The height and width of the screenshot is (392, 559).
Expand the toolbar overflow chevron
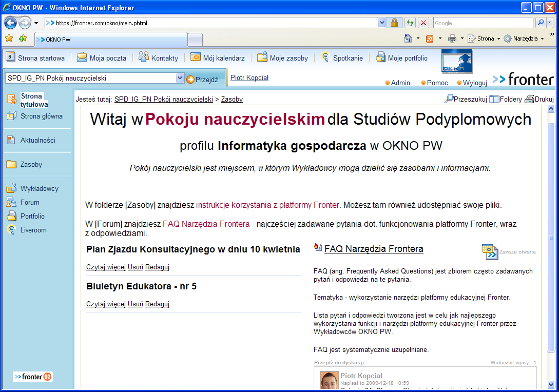pyautogui.click(x=552, y=34)
